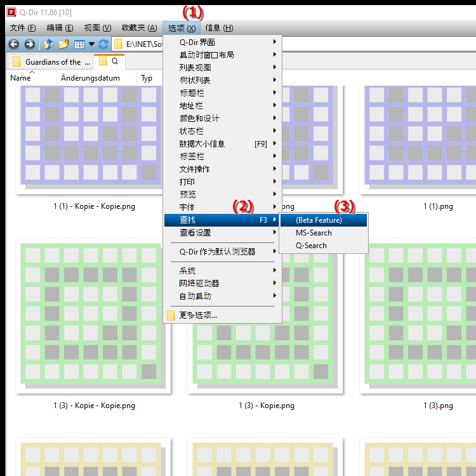This screenshot has height=476, width=476.
Task: Click the Q-Dir application logo icon
Action: [11, 12]
